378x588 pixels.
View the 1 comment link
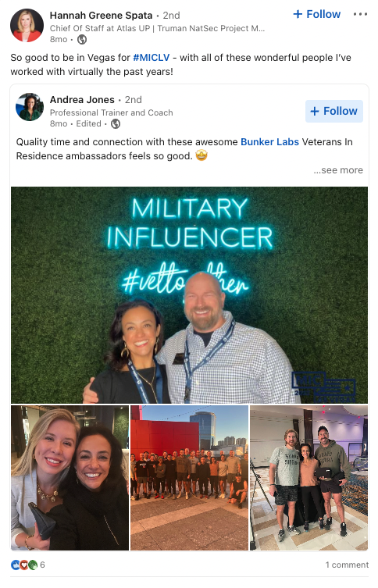347,565
